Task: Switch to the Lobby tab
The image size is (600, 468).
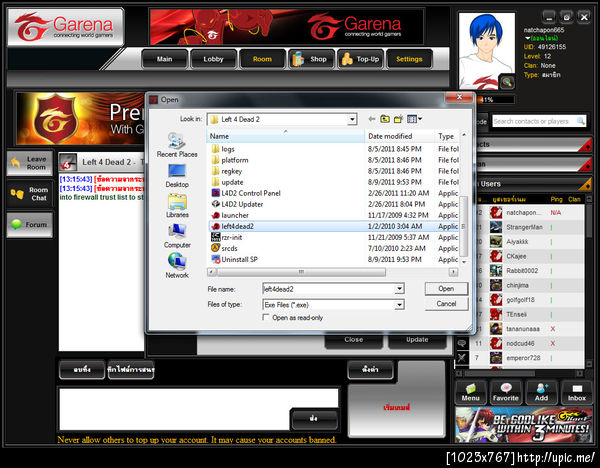Action: pos(213,59)
